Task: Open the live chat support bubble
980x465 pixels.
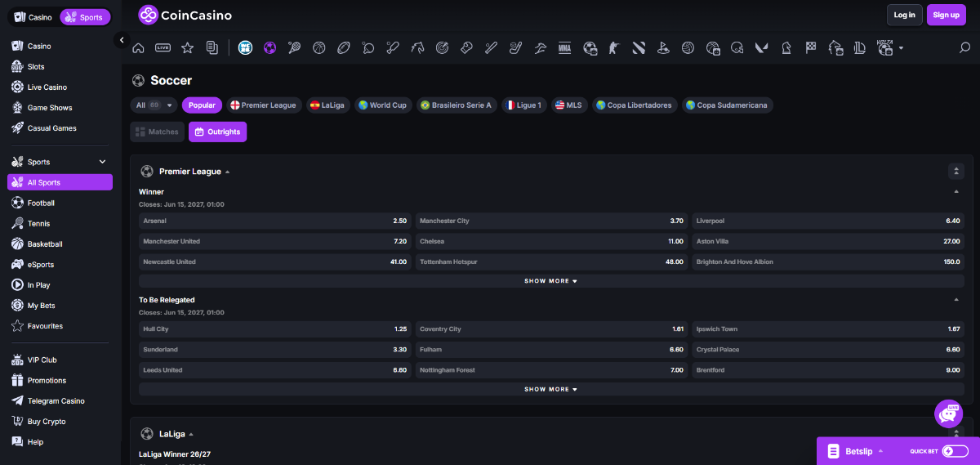Action: pos(948,414)
